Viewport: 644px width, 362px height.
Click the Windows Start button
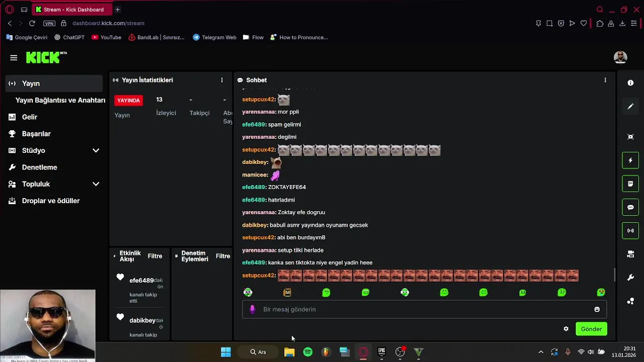coord(226,352)
